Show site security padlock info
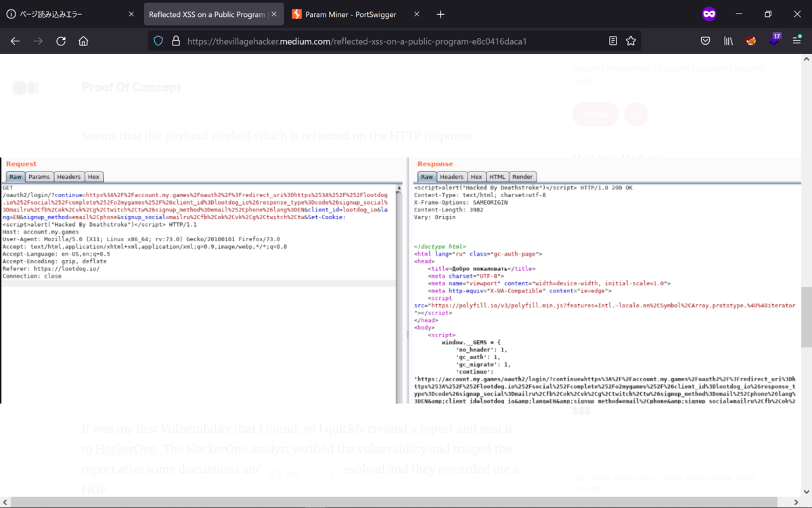Screen dimensions: 812x508 tap(175, 41)
